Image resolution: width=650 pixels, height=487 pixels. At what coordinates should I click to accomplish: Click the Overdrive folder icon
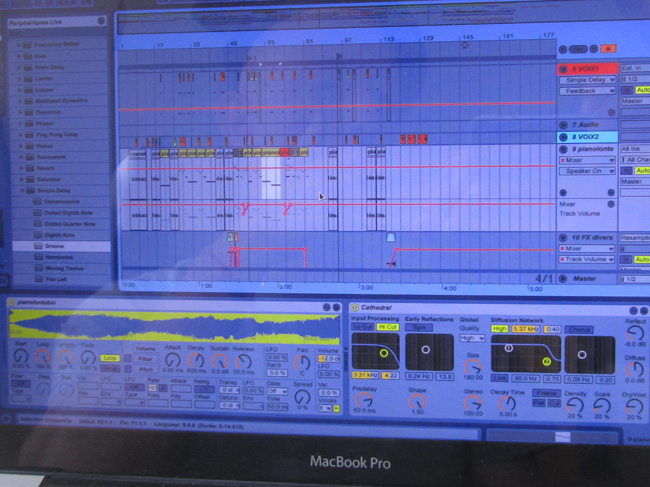[x=28, y=112]
